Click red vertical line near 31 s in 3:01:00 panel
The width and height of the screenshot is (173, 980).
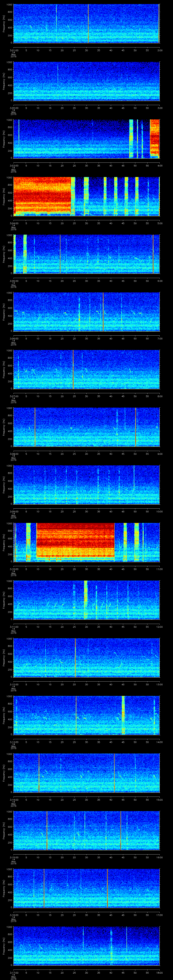[88, 24]
